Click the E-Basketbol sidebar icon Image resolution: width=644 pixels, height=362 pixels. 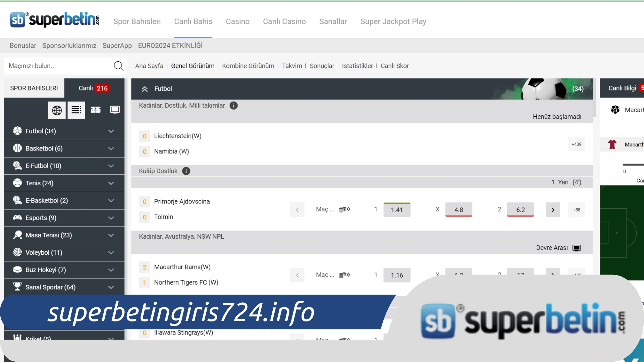pyautogui.click(x=17, y=200)
